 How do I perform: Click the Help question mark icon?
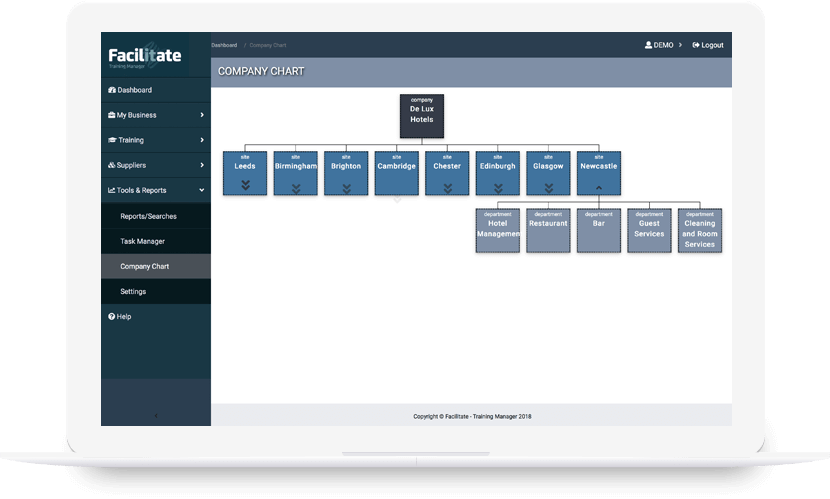pyautogui.click(x=112, y=316)
